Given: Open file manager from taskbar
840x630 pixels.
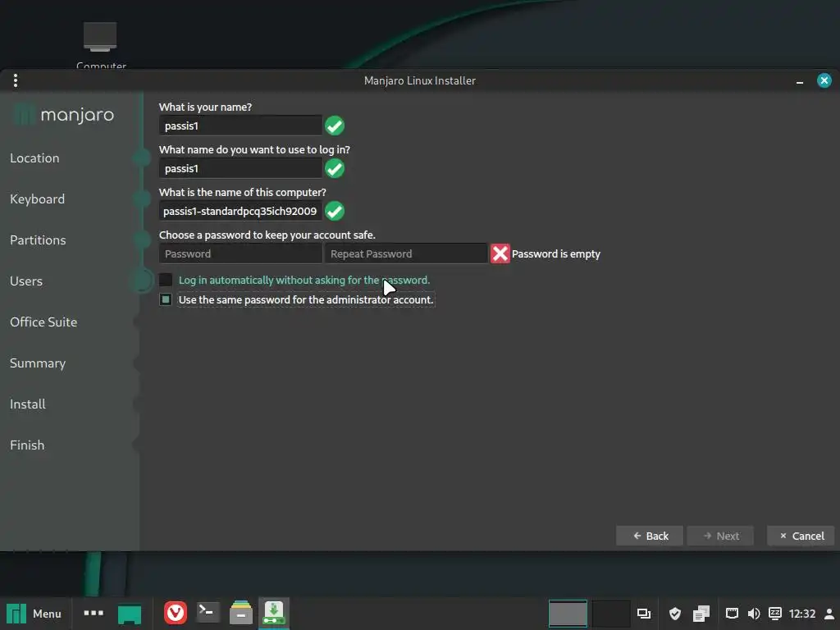Looking at the screenshot, I should pyautogui.click(x=241, y=613).
